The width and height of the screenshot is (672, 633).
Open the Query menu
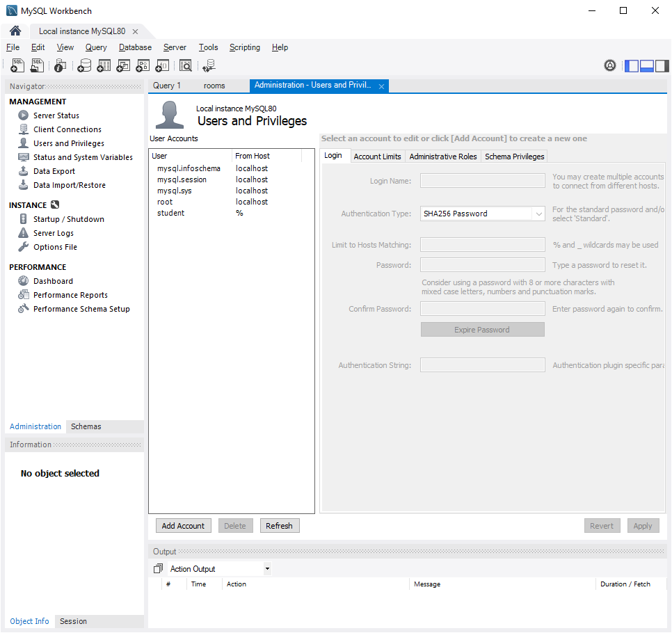(x=96, y=47)
